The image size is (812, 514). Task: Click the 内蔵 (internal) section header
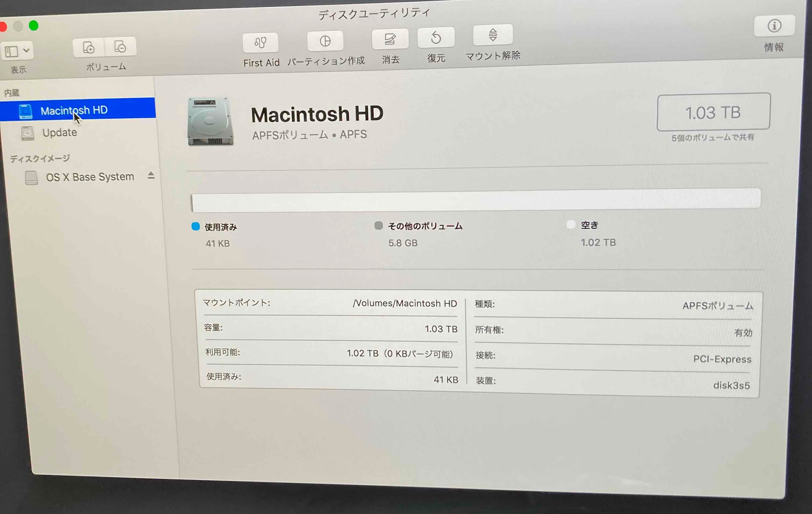pyautogui.click(x=12, y=93)
